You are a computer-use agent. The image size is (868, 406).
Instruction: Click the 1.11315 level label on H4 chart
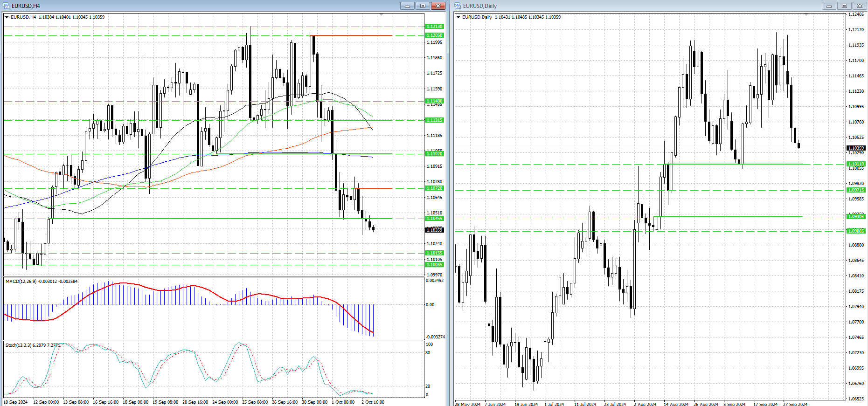(434, 120)
